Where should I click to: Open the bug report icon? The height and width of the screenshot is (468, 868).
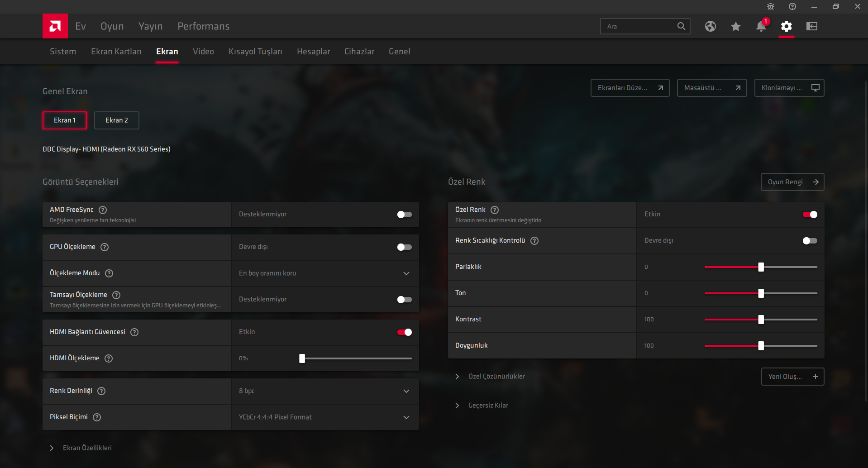point(770,6)
